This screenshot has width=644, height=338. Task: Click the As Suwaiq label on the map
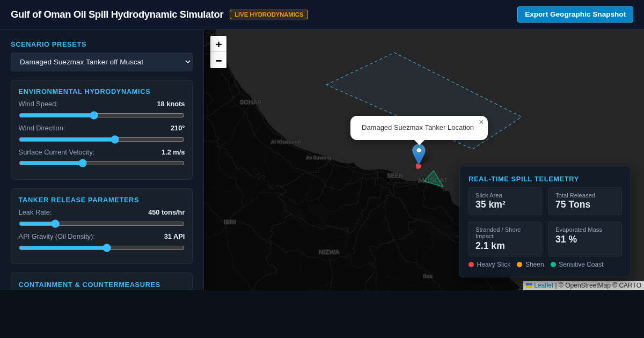pyautogui.click(x=318, y=157)
